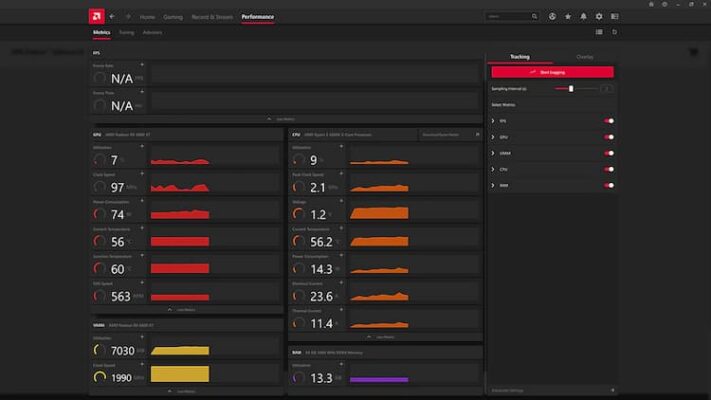Click the Sampling Interval value box
The width and height of the screenshot is (711, 400).
(607, 88)
